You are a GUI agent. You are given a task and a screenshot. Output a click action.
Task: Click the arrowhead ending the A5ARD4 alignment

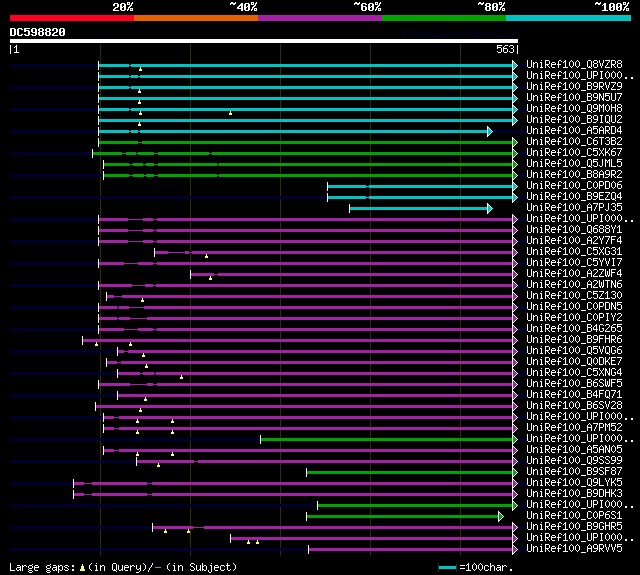tap(490, 131)
